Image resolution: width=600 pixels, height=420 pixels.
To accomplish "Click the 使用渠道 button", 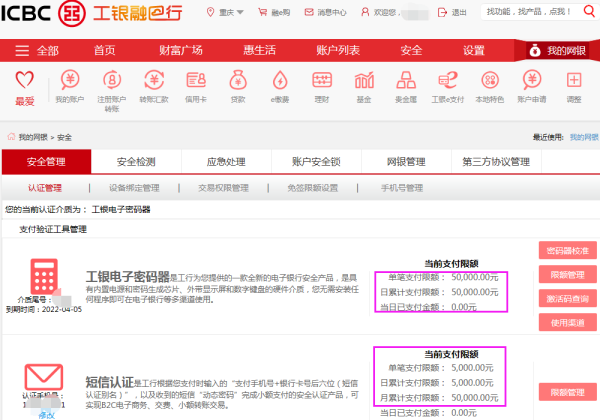I will [567, 323].
